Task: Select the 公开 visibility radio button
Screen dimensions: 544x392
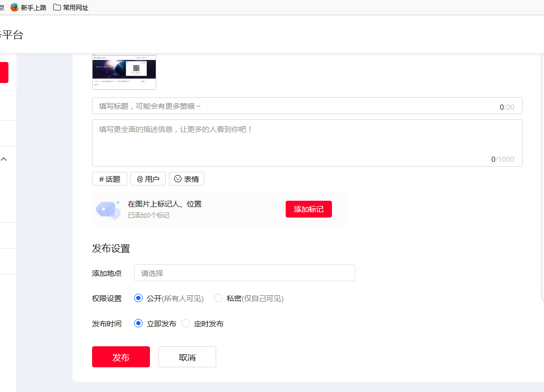Action: point(138,298)
